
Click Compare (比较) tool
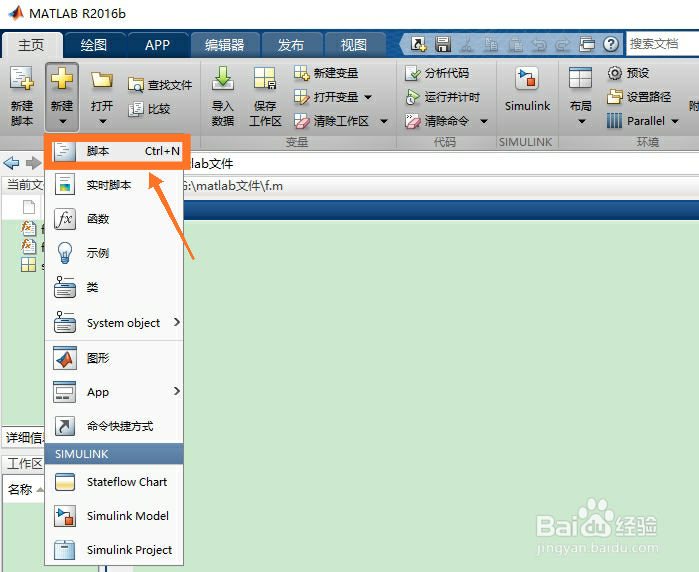pos(149,109)
